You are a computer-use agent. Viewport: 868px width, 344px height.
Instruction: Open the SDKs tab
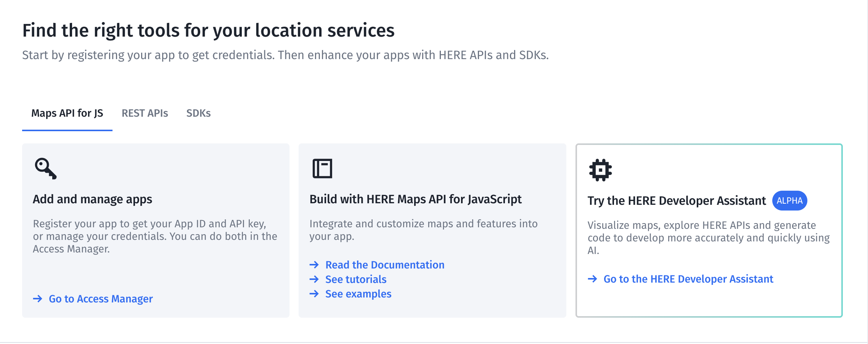[198, 113]
